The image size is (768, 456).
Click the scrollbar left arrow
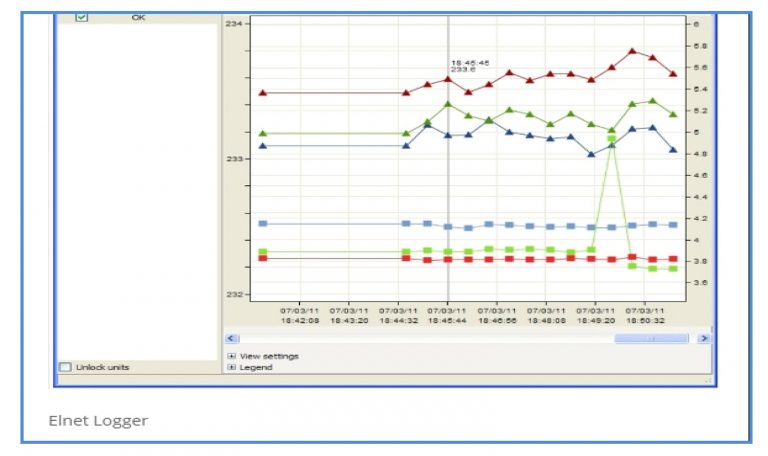[229, 339]
